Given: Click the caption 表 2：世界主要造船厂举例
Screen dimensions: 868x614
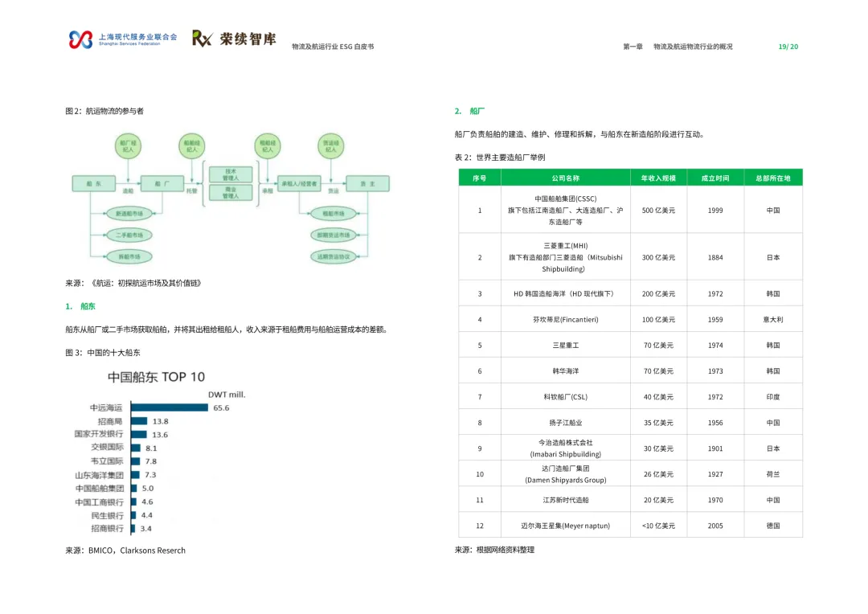Looking at the screenshot, I should [500, 158].
